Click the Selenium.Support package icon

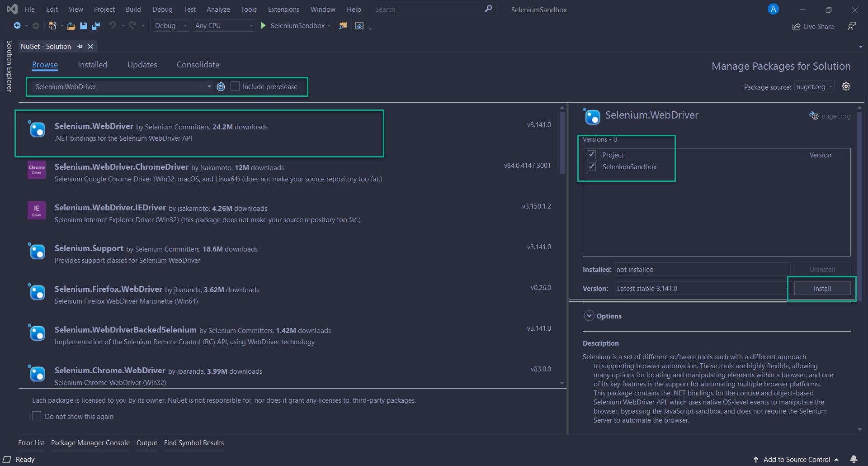37,251
